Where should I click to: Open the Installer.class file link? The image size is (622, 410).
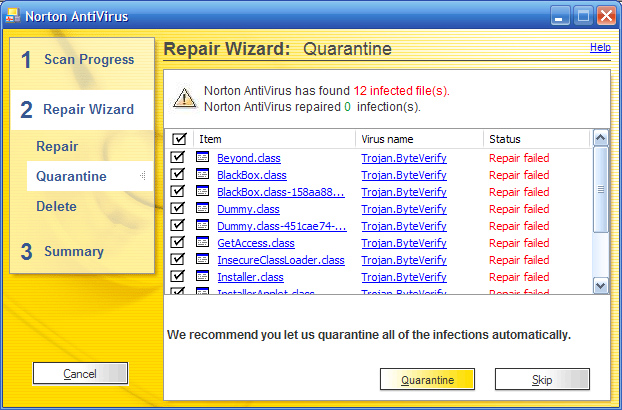[x=250, y=277]
